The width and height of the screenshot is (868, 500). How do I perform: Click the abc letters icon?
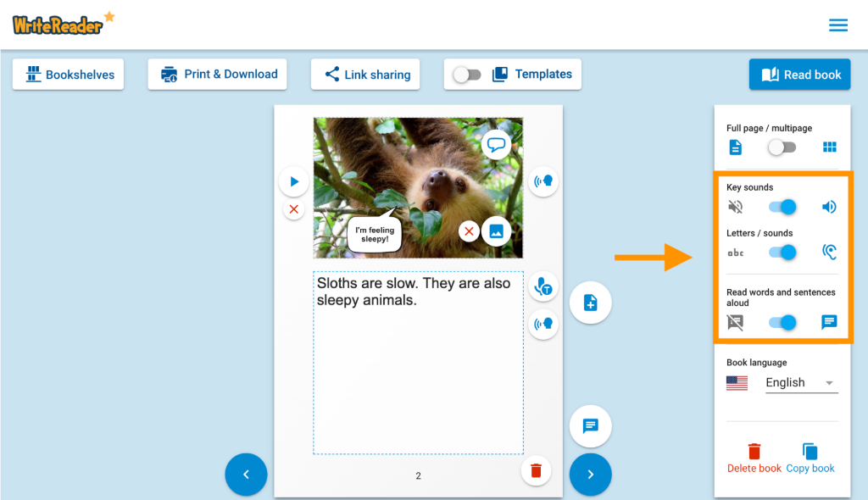[x=735, y=253]
